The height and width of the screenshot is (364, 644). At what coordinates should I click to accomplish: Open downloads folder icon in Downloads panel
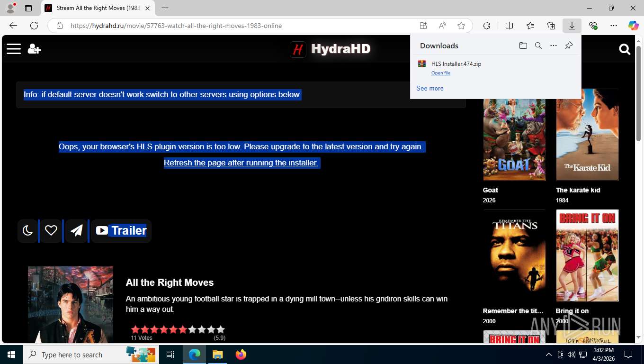pos(523,45)
